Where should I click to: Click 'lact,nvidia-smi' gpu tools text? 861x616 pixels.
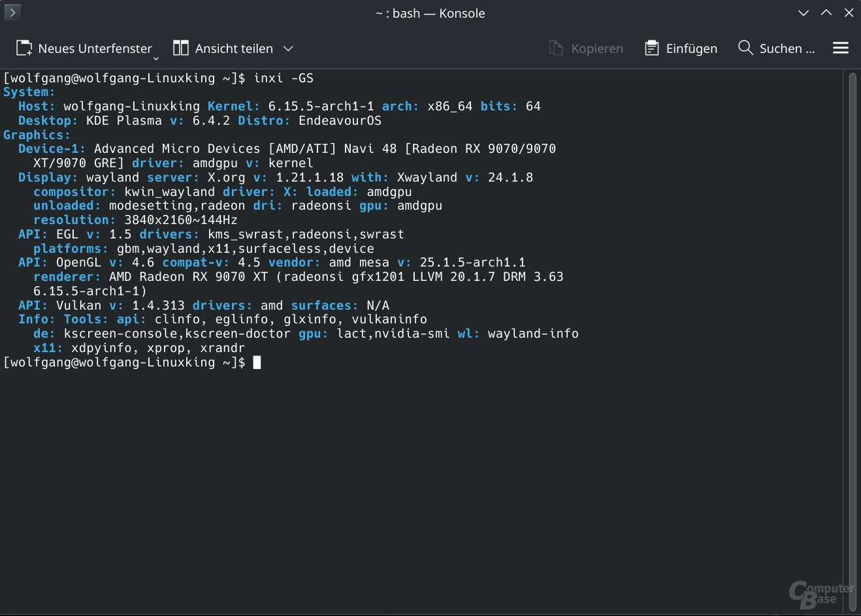coord(393,333)
